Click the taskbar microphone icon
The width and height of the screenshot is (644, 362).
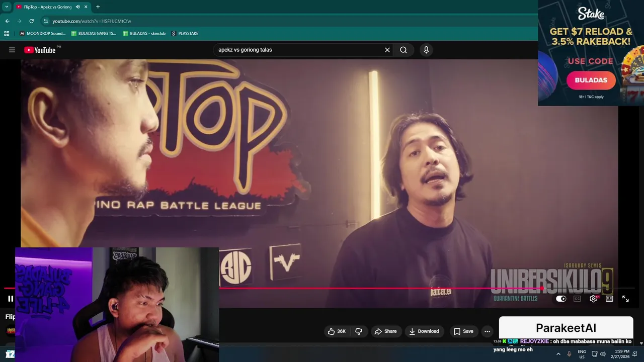569,354
